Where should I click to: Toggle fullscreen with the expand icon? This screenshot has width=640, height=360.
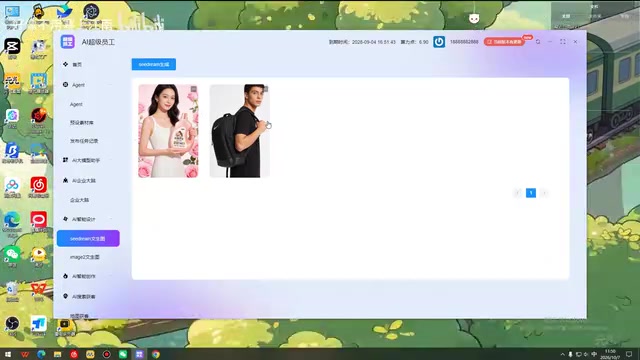point(563,42)
